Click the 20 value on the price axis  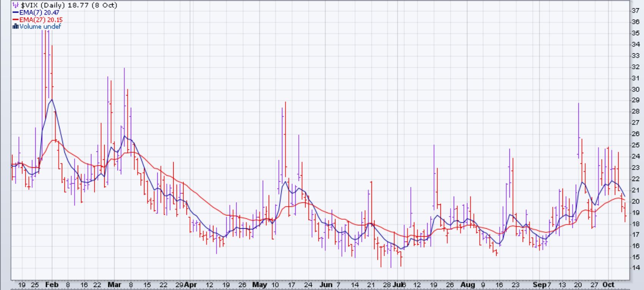635,201
